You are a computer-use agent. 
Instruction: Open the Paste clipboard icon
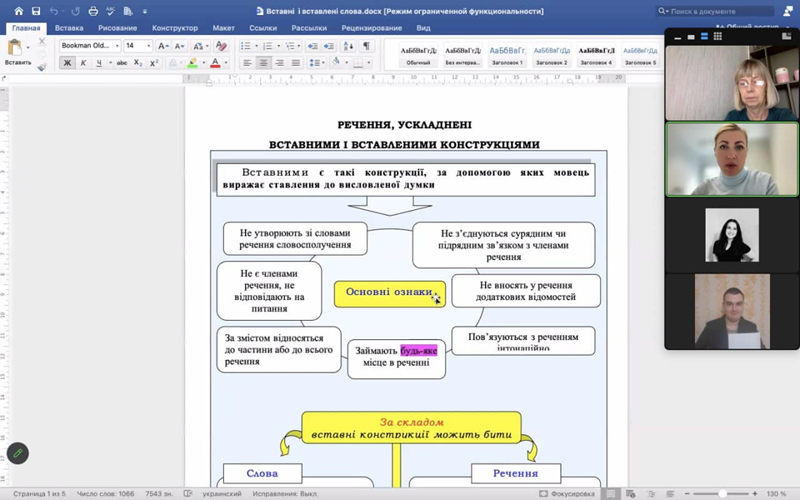point(15,48)
